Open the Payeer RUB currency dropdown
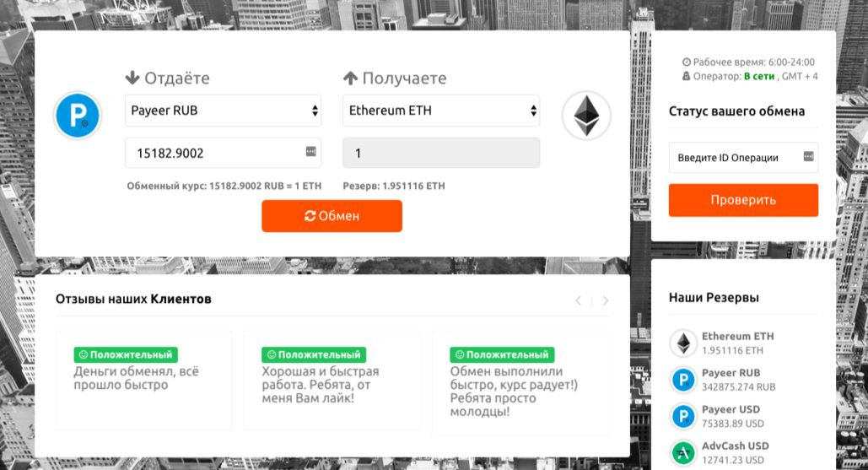Viewport: 868px width, 470px height. [x=223, y=111]
